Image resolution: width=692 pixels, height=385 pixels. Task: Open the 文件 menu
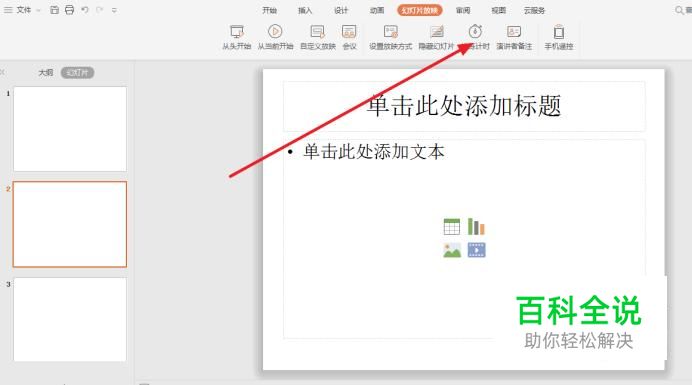point(23,10)
